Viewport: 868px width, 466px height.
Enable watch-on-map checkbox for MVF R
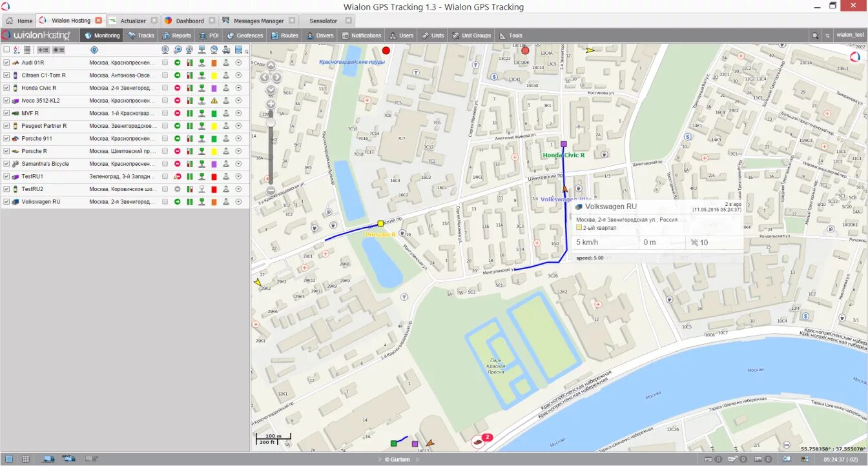[165, 114]
